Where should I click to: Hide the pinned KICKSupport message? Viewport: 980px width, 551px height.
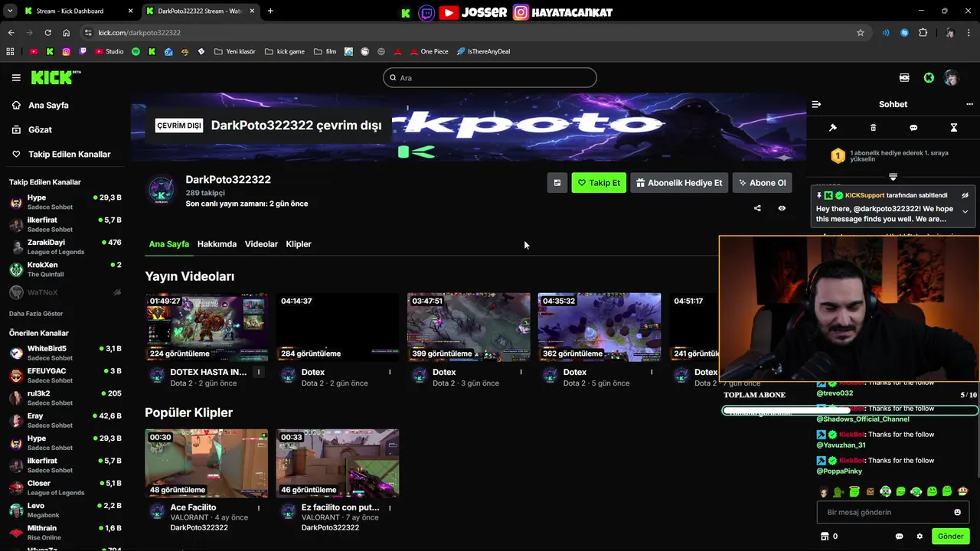coord(965,195)
